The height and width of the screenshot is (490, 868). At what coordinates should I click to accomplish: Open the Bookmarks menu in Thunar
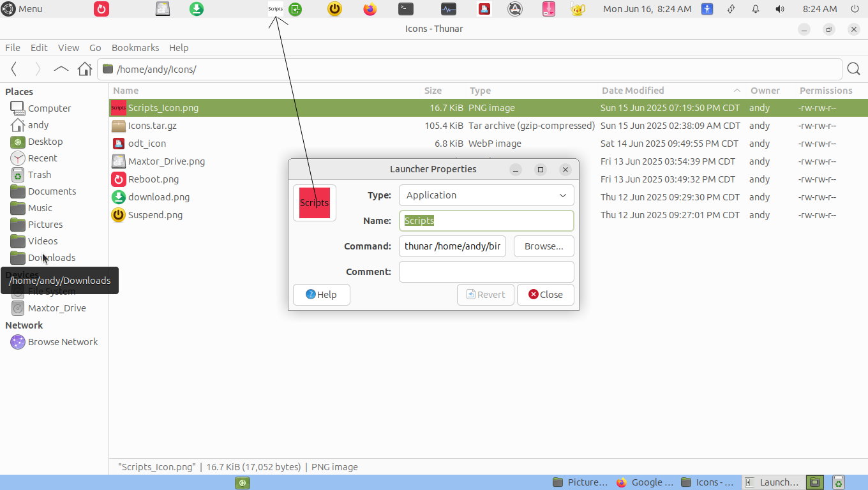(135, 48)
